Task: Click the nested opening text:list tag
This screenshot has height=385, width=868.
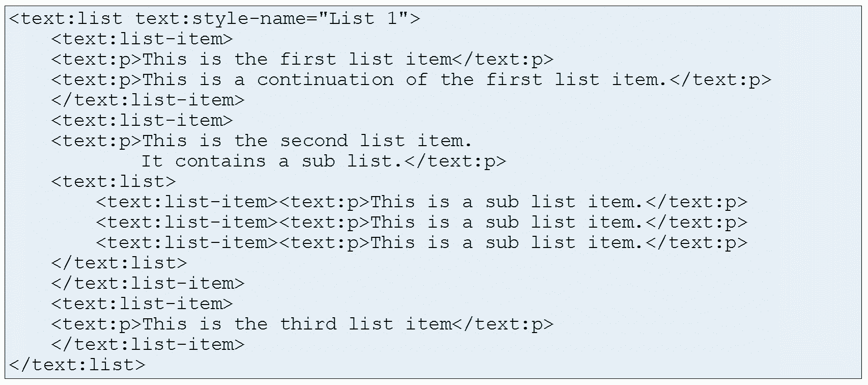Action: click(113, 182)
